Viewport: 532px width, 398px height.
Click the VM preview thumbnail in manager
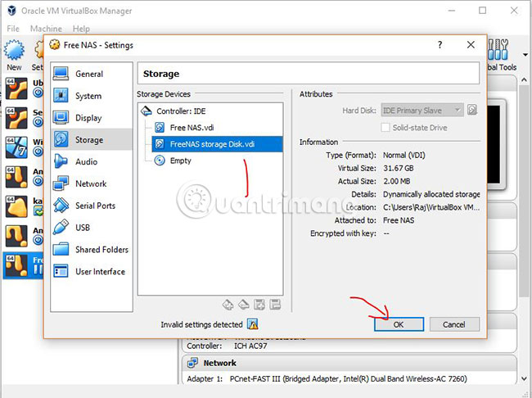(x=496, y=144)
